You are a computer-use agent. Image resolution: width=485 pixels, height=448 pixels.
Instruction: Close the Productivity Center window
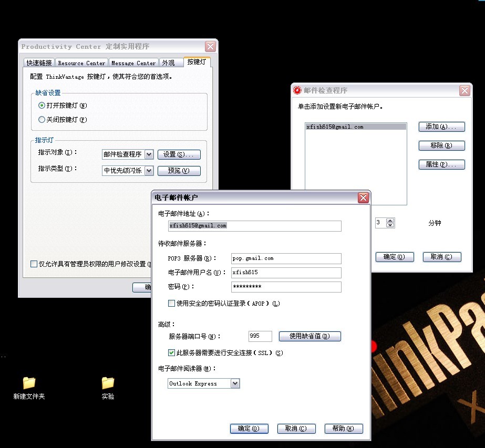210,46
